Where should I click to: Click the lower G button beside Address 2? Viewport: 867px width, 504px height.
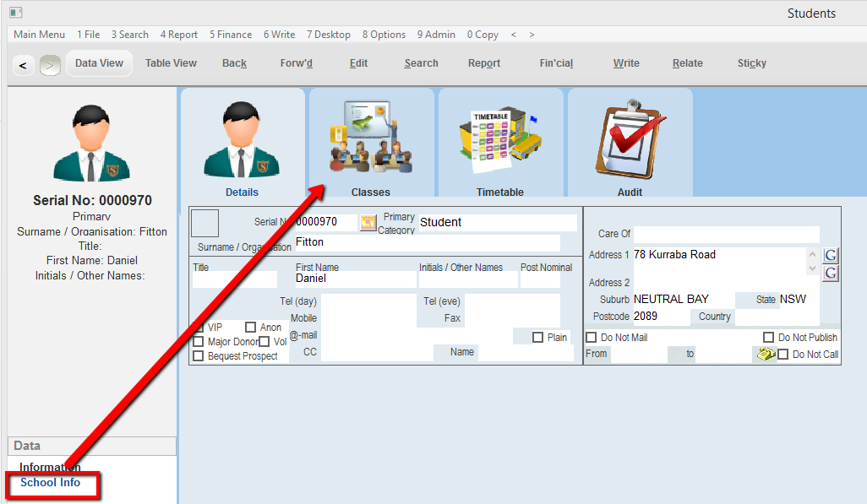click(831, 273)
